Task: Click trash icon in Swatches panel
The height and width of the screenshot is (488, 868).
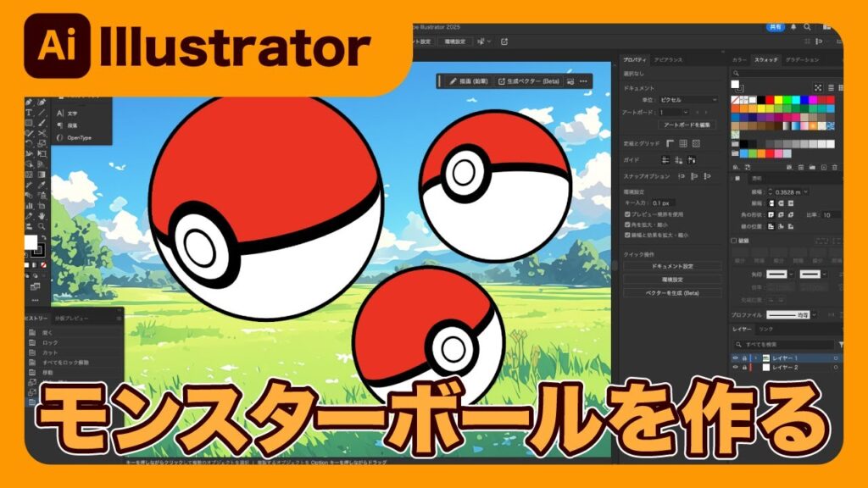Action: coord(835,167)
